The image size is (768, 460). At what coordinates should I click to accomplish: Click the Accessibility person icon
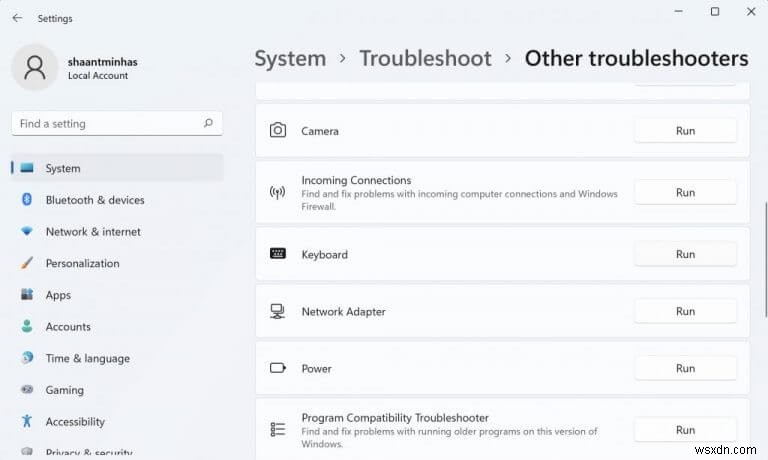coord(27,422)
